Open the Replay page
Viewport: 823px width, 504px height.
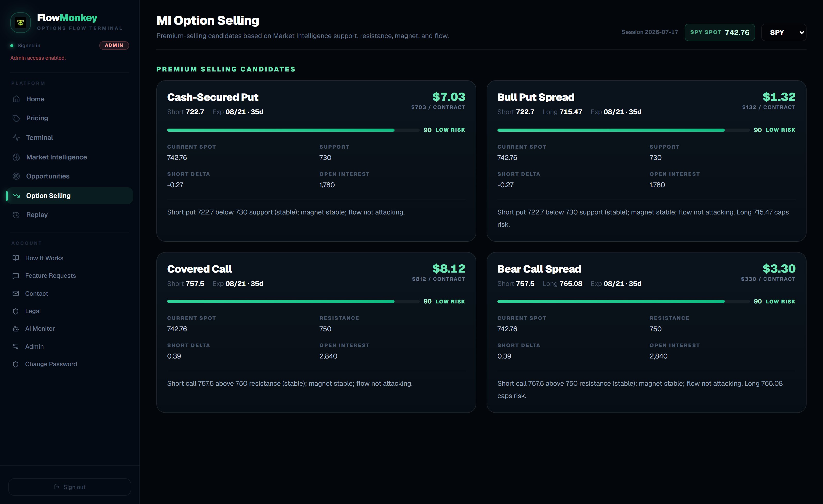pyautogui.click(x=70, y=215)
